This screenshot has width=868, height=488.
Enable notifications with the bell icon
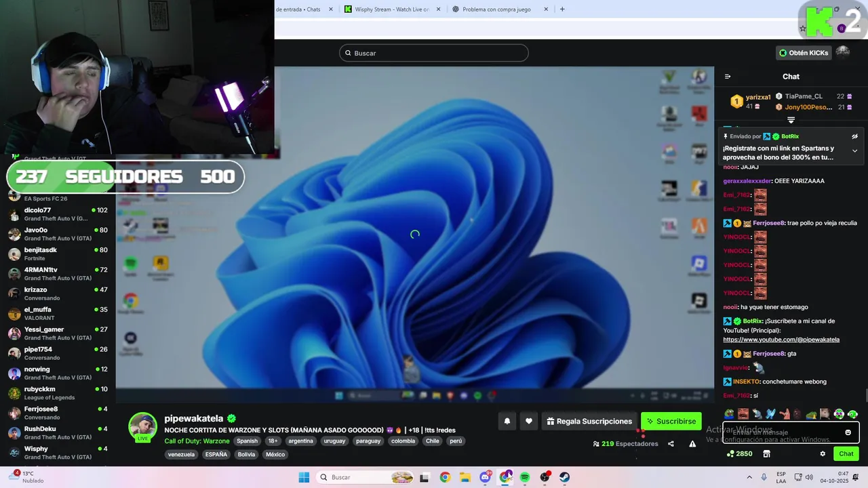pyautogui.click(x=507, y=422)
